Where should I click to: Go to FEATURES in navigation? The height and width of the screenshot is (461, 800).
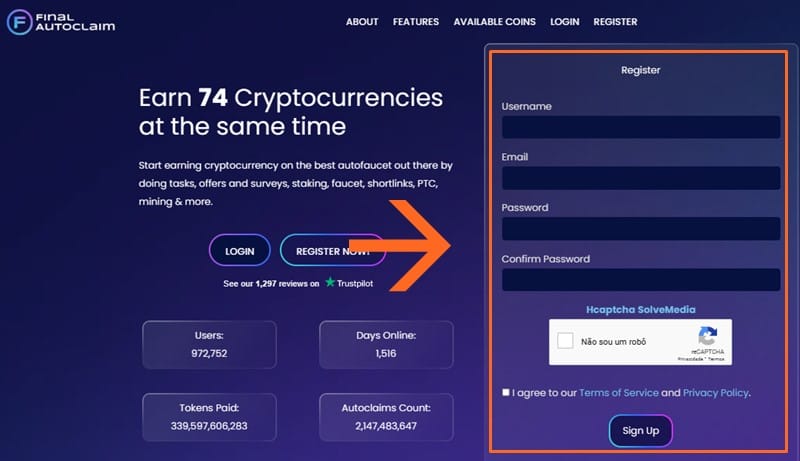coord(415,22)
